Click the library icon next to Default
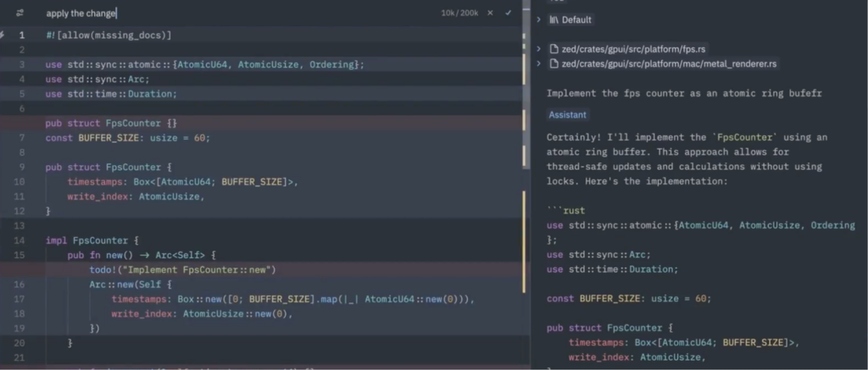Viewport: 868px width, 370px height. (x=554, y=20)
